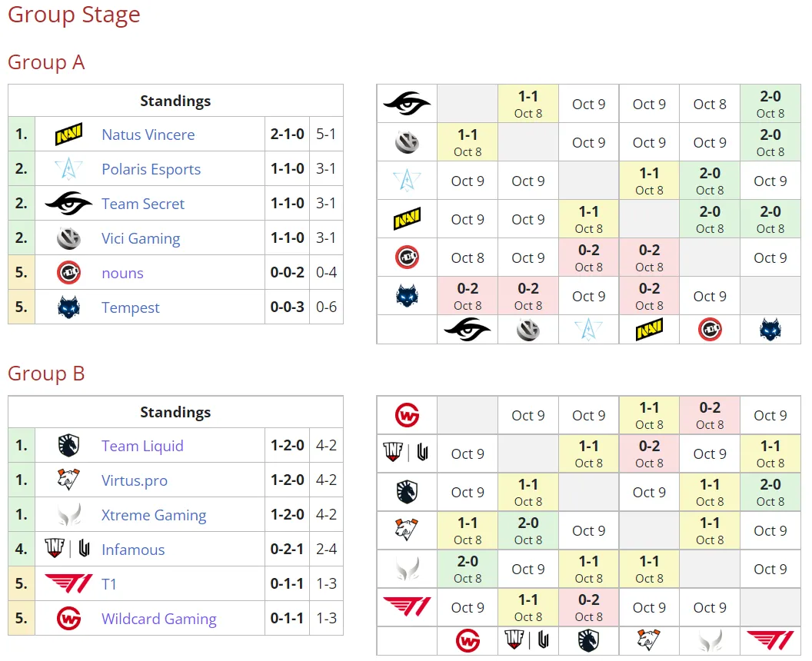The width and height of the screenshot is (812, 661).
Task: Open the Natus Vincere team link
Action: pyautogui.click(x=148, y=135)
